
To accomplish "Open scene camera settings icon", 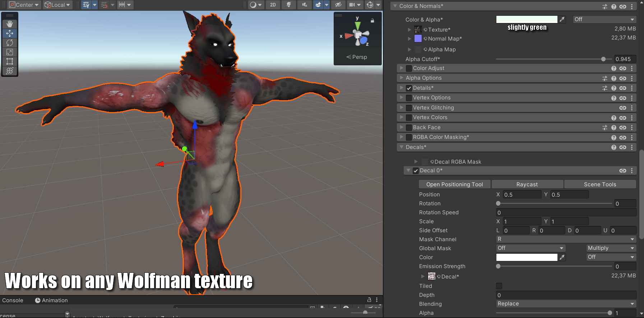I will coord(352,5).
